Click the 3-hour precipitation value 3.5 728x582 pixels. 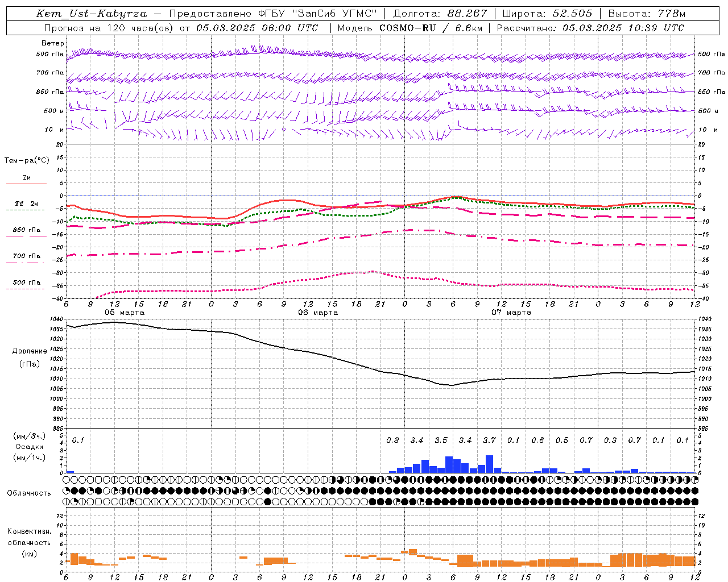pyautogui.click(x=441, y=440)
